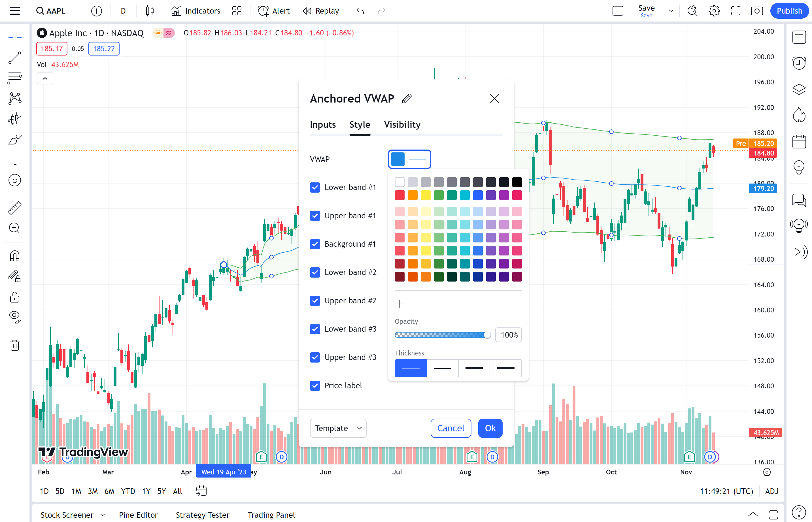This screenshot has width=812, height=522.
Task: Switch to the Inputs tab
Action: [322, 125]
